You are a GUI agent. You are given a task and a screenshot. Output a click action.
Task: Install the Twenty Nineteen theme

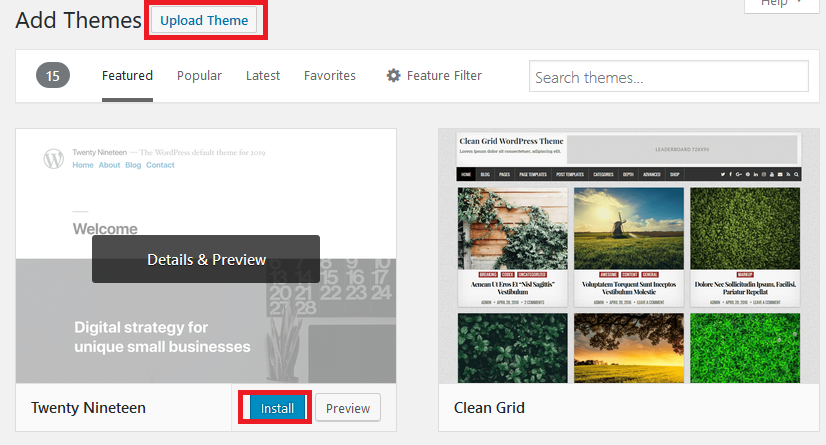pyautogui.click(x=277, y=408)
